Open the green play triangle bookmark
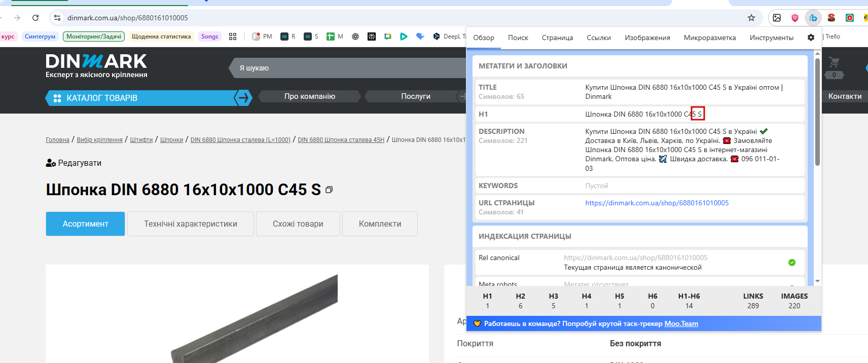Viewport: 868px width, 363px height. click(404, 37)
